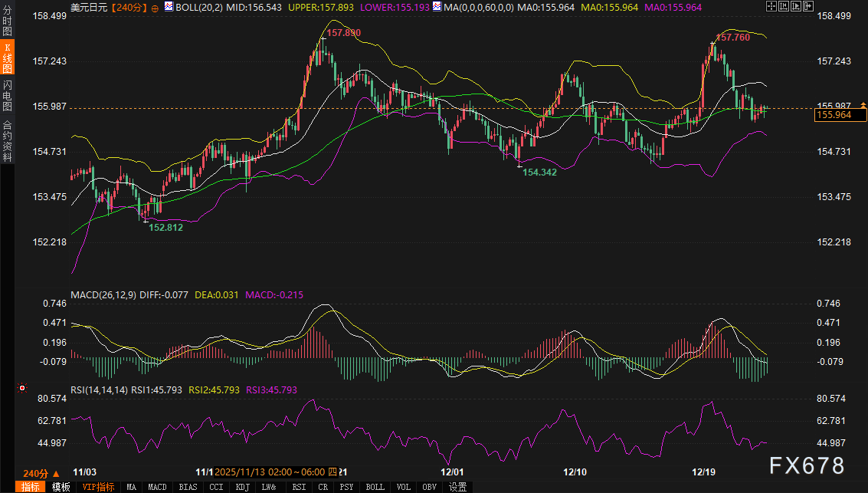Viewport: 868px width, 493px height.
Task: Click the BOLL indicator chart icon
Action: 168,7
